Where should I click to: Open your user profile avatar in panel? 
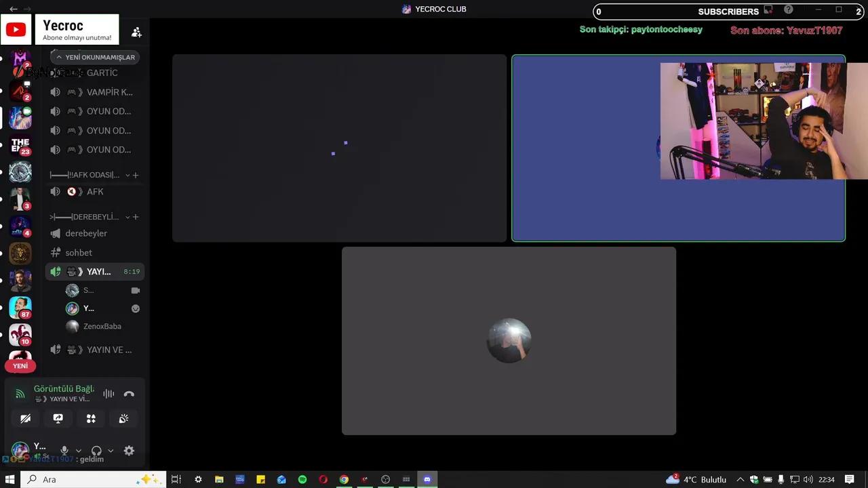coord(20,450)
